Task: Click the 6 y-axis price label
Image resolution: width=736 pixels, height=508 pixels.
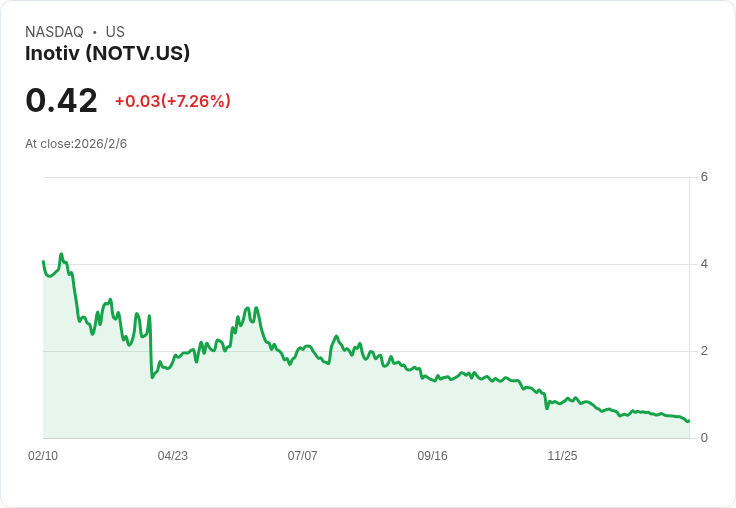Action: pyautogui.click(x=704, y=177)
